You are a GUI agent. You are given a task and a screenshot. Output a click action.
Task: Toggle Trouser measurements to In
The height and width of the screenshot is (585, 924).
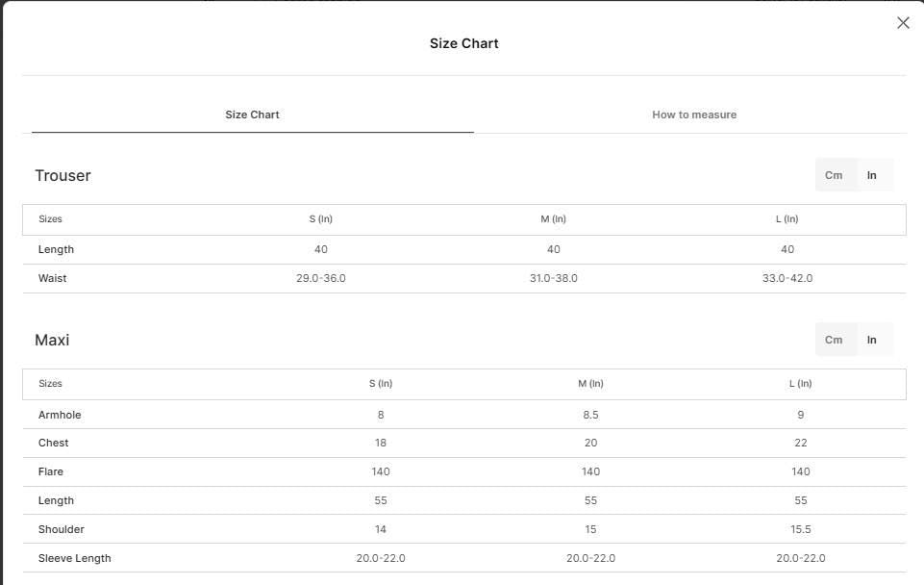[x=871, y=175]
